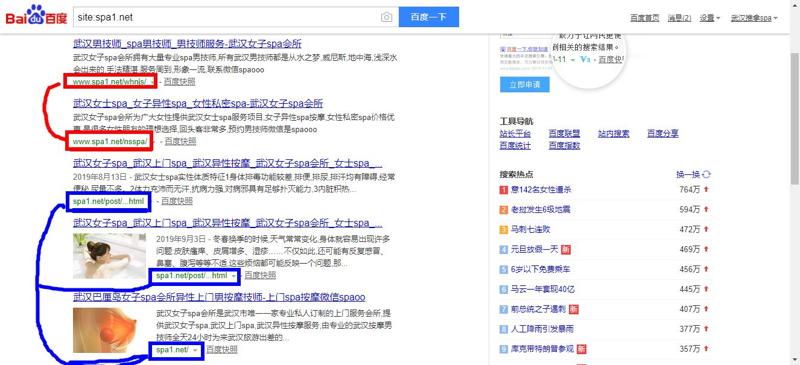Click the up arrow beside 764万
This screenshot has height=365, width=800.
[x=707, y=189]
